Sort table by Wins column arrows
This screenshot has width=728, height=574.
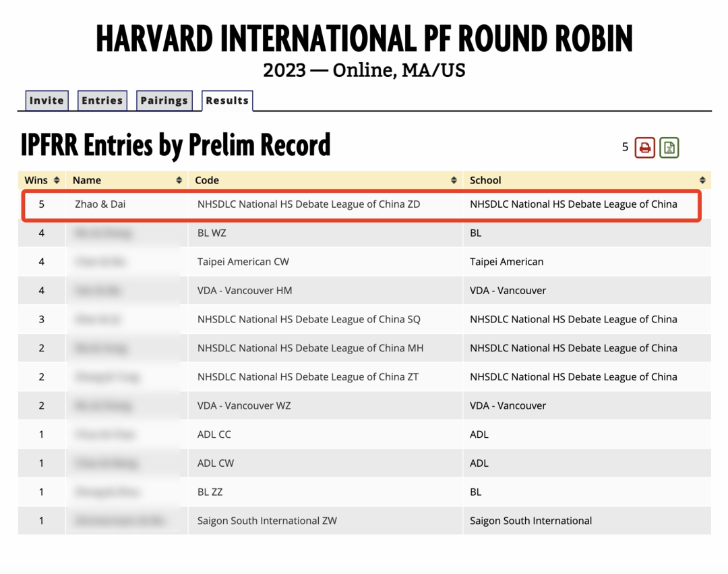(57, 180)
